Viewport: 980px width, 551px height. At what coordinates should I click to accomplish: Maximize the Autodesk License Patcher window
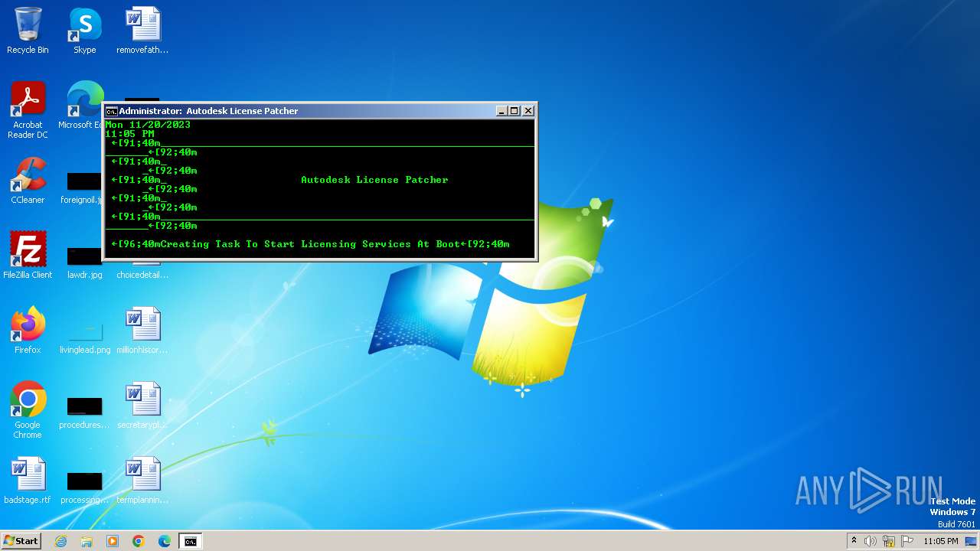(x=514, y=111)
